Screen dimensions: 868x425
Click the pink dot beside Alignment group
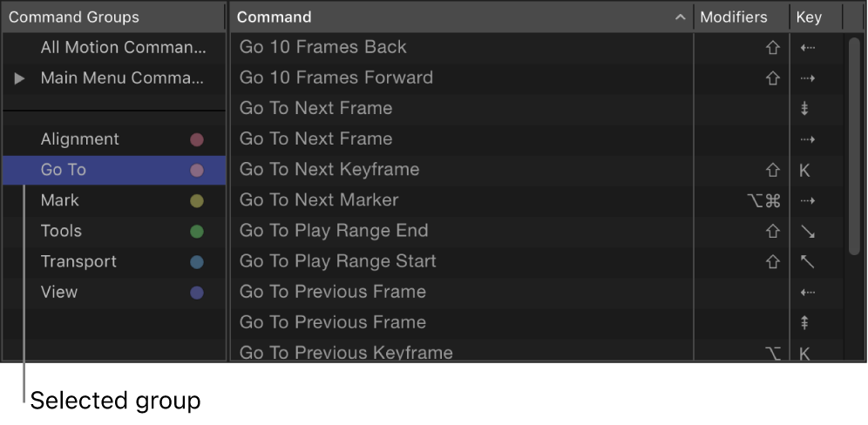point(197,139)
